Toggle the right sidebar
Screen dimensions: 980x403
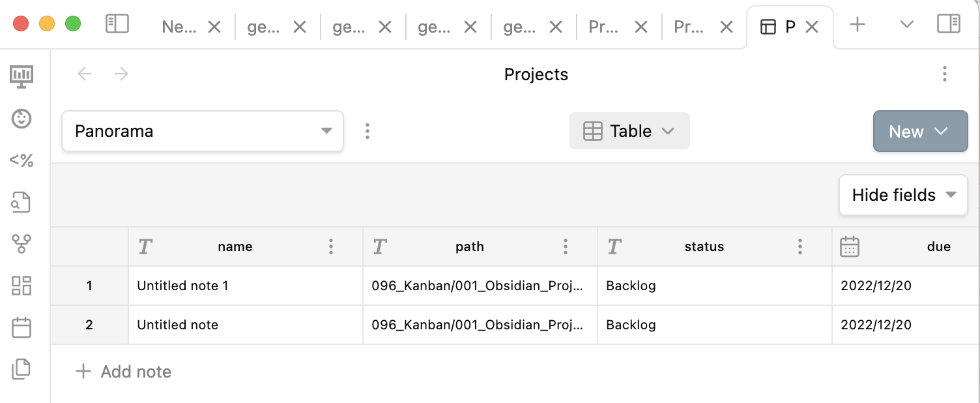pyautogui.click(x=949, y=22)
